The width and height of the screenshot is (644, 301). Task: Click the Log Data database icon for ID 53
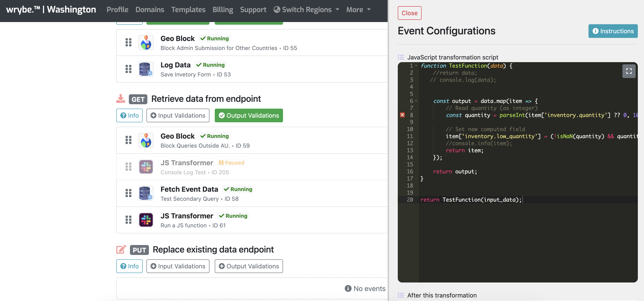click(146, 69)
